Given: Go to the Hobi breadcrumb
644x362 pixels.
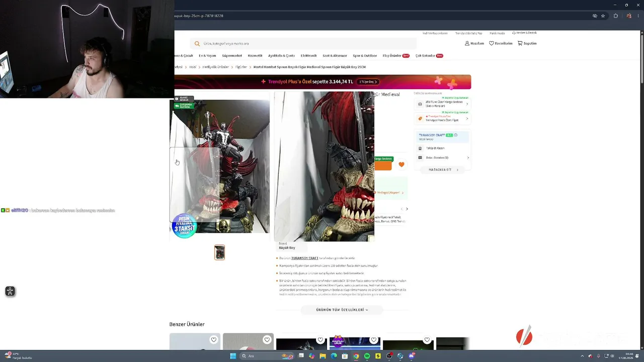Looking at the screenshot, I should point(193,67).
